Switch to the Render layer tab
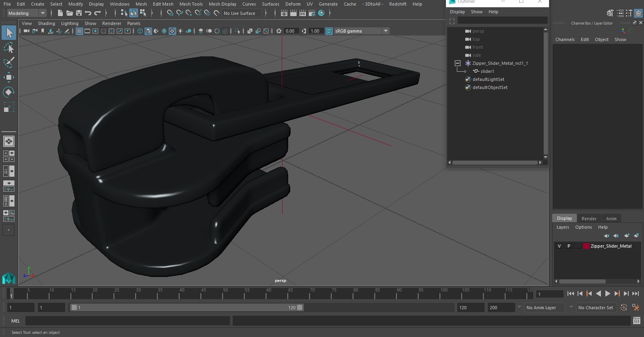The image size is (644, 337). pyautogui.click(x=589, y=219)
